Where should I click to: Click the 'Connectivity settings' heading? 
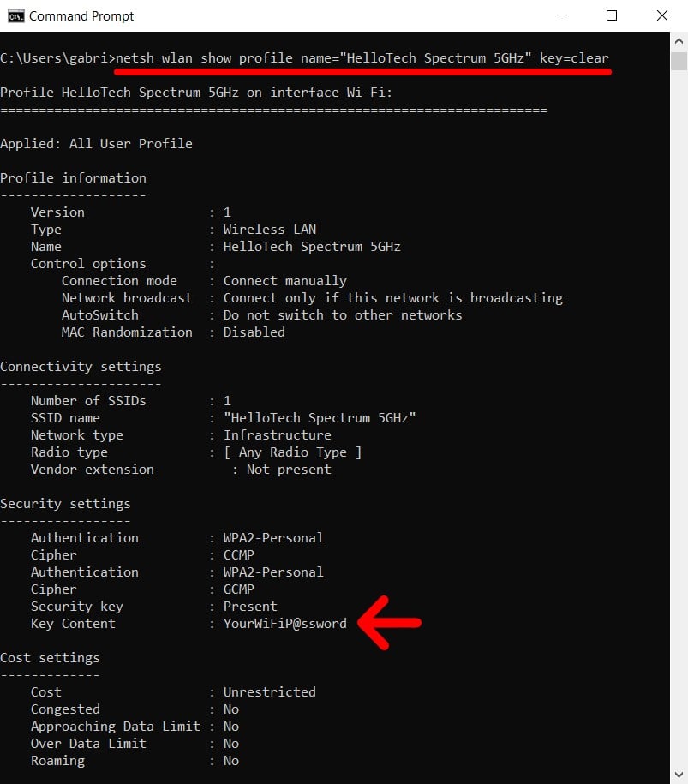[x=81, y=367]
